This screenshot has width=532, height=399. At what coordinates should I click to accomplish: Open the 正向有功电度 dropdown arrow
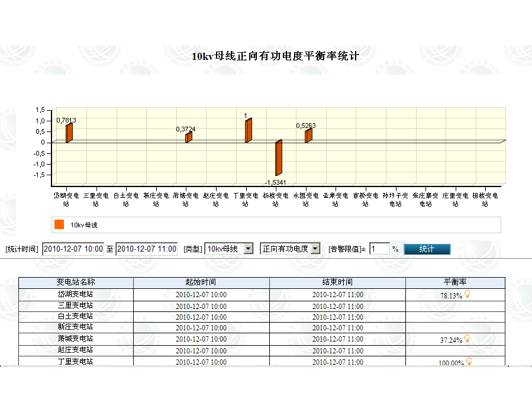click(x=315, y=249)
